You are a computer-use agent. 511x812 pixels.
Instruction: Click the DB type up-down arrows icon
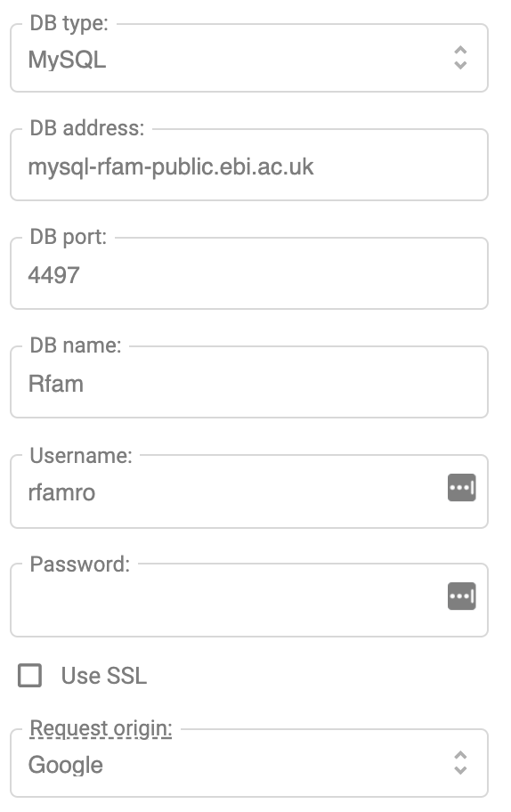coord(460,58)
